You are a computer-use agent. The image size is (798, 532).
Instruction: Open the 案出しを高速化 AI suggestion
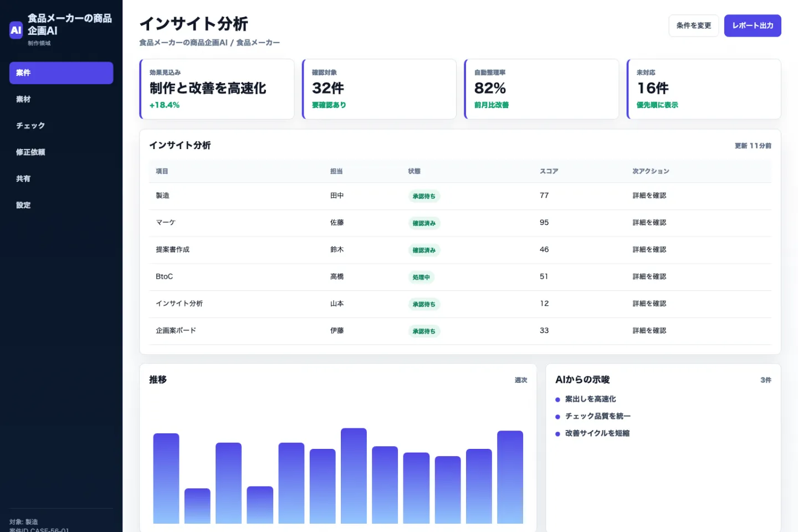coord(590,399)
